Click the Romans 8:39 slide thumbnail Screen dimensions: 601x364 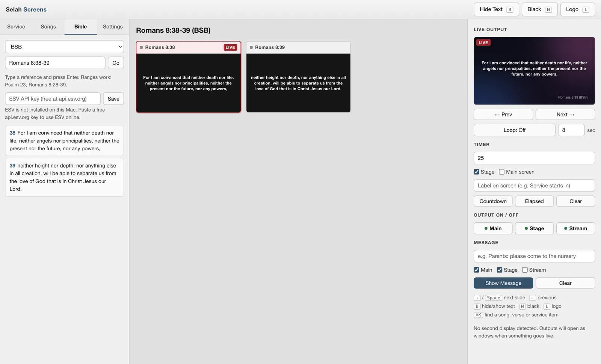298,77
